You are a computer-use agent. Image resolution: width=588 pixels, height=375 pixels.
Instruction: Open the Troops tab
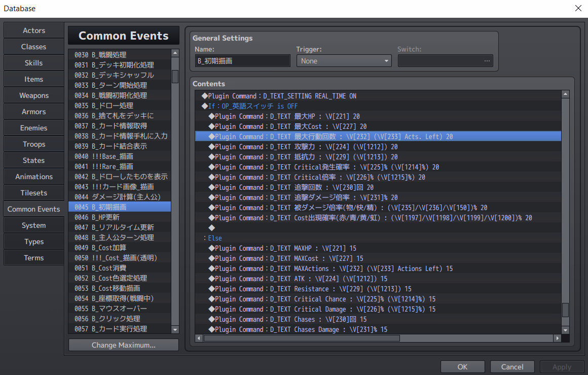click(34, 144)
